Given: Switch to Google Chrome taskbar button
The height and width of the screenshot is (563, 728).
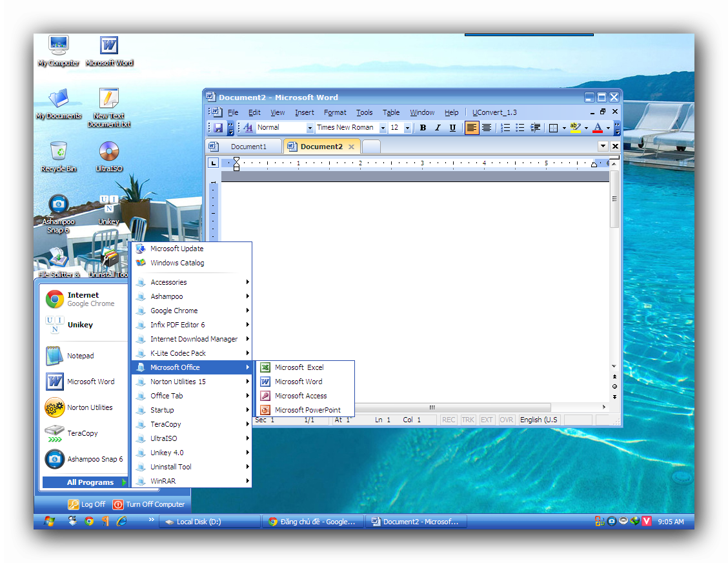Looking at the screenshot, I should tap(312, 522).
